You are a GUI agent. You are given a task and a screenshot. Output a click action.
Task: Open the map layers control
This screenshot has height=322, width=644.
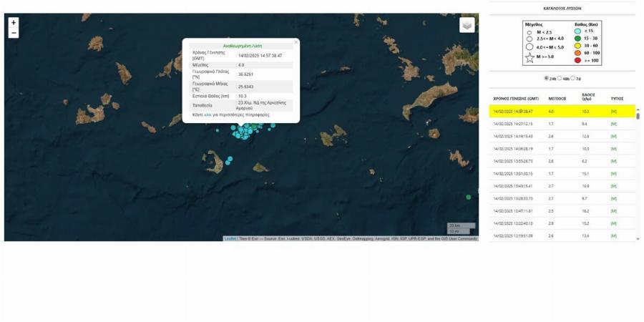coord(467,25)
